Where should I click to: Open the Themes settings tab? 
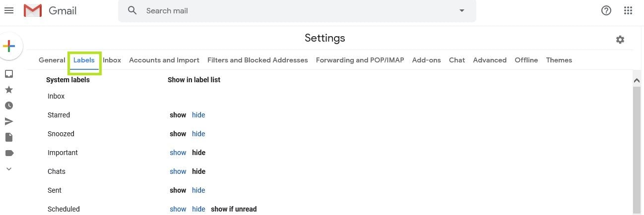coord(559,60)
